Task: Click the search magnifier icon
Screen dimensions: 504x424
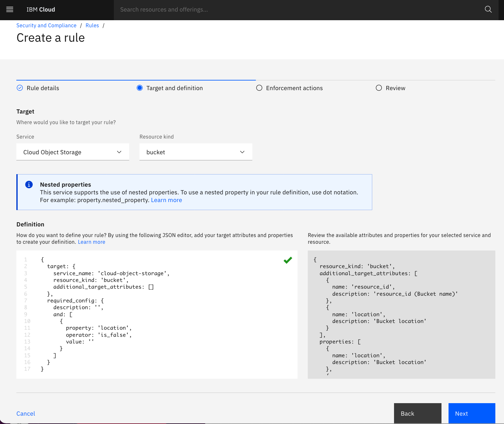Action: [x=488, y=10]
